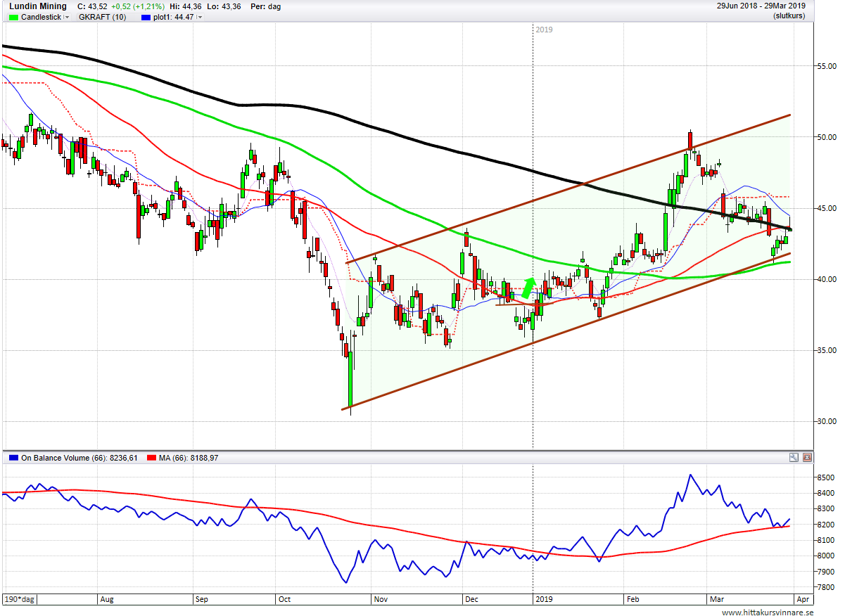Click the +0,52 (+1,21%) change value
The height and width of the screenshot is (616, 845).
click(x=136, y=6)
